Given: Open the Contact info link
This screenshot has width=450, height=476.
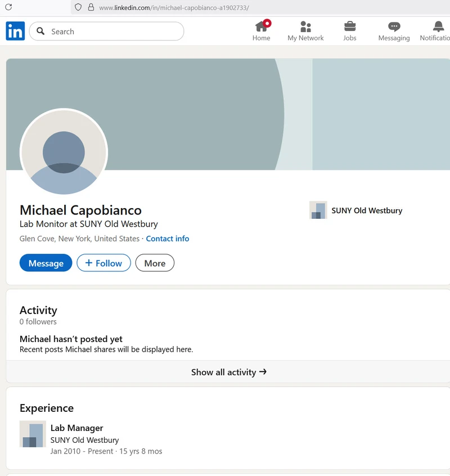Looking at the screenshot, I should pos(168,239).
